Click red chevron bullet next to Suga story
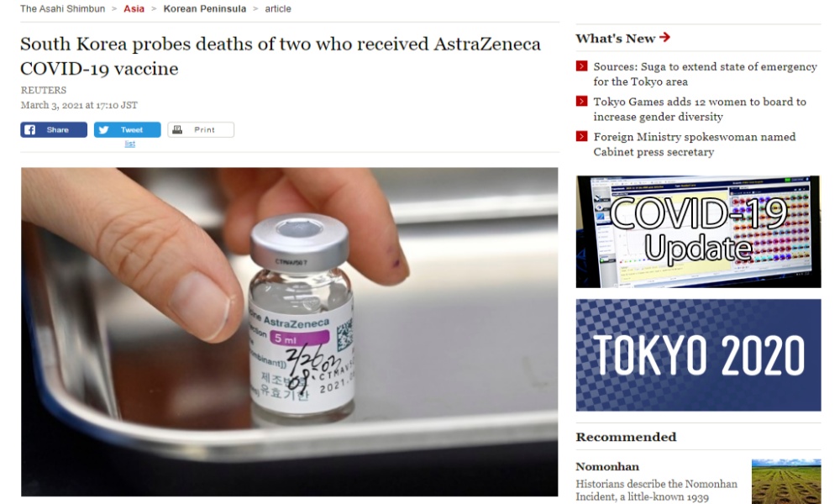 click(x=582, y=66)
